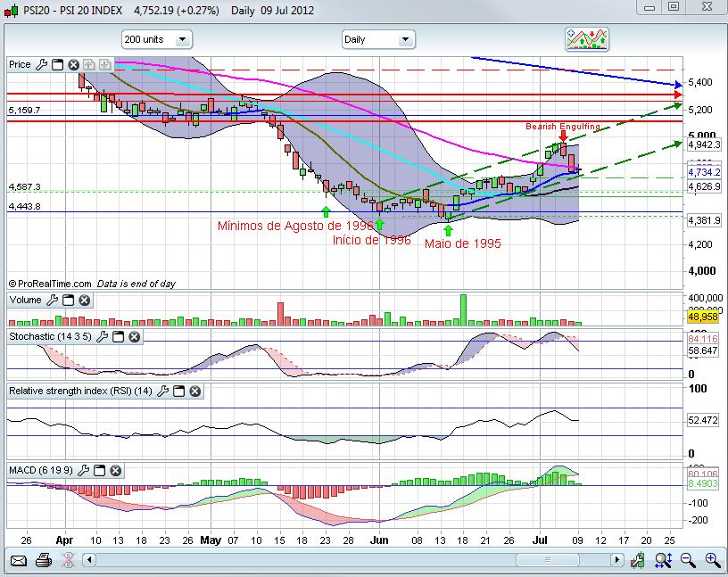Viewport: 728px width, 577px height.
Task: Print the chart with printer icon
Action: [x=43, y=560]
